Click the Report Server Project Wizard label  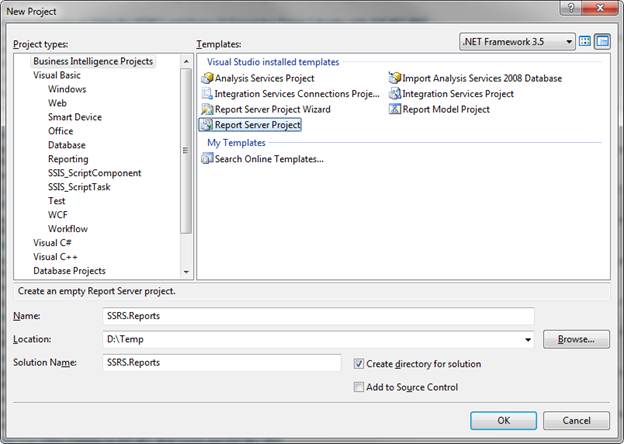[273, 109]
